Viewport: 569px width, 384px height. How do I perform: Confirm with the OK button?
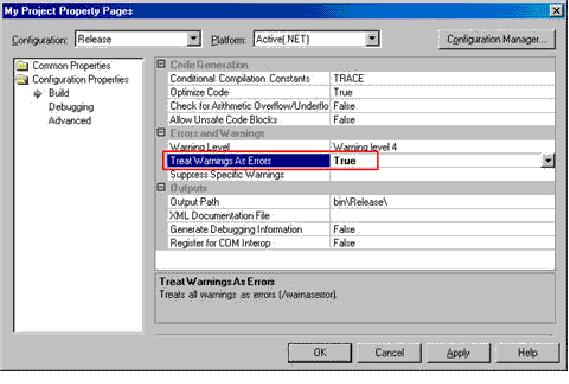(320, 352)
